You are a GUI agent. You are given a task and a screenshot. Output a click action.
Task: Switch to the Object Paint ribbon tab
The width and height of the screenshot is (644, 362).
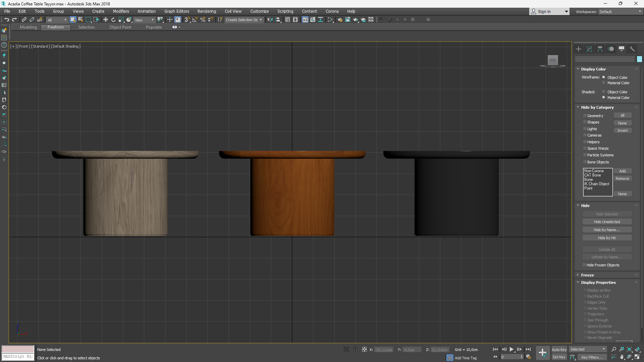120,27
